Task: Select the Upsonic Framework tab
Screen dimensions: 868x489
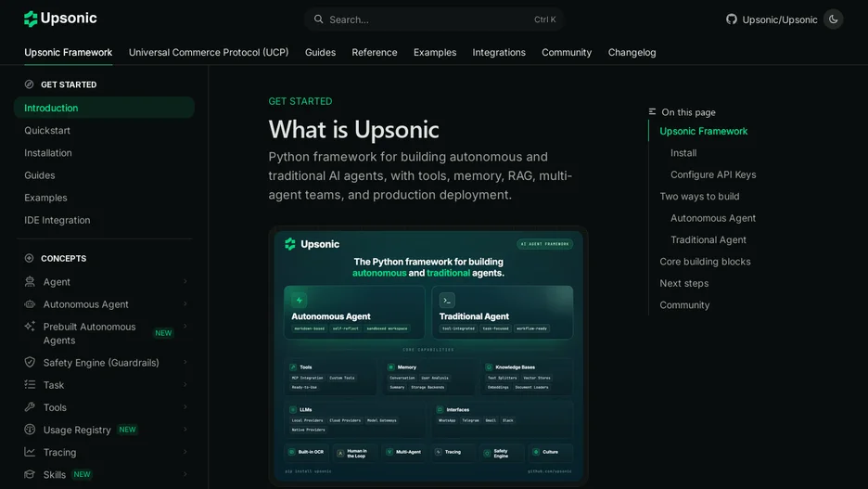Action: [x=68, y=52]
